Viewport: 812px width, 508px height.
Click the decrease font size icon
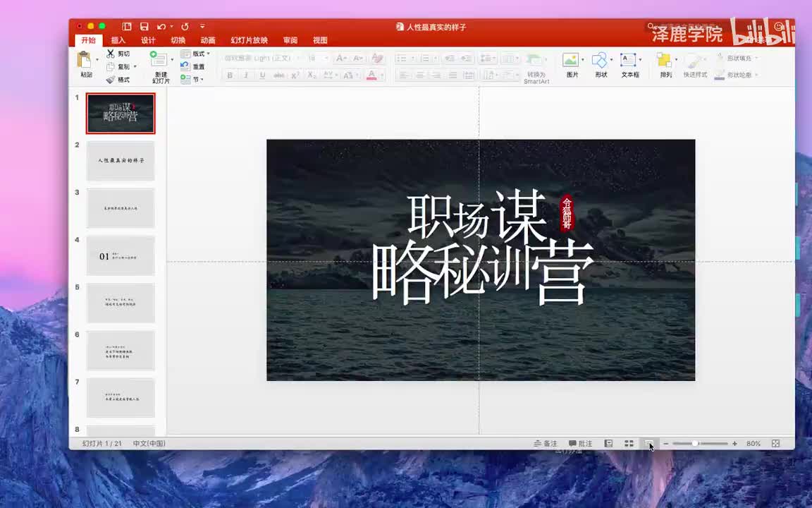pyautogui.click(x=358, y=59)
